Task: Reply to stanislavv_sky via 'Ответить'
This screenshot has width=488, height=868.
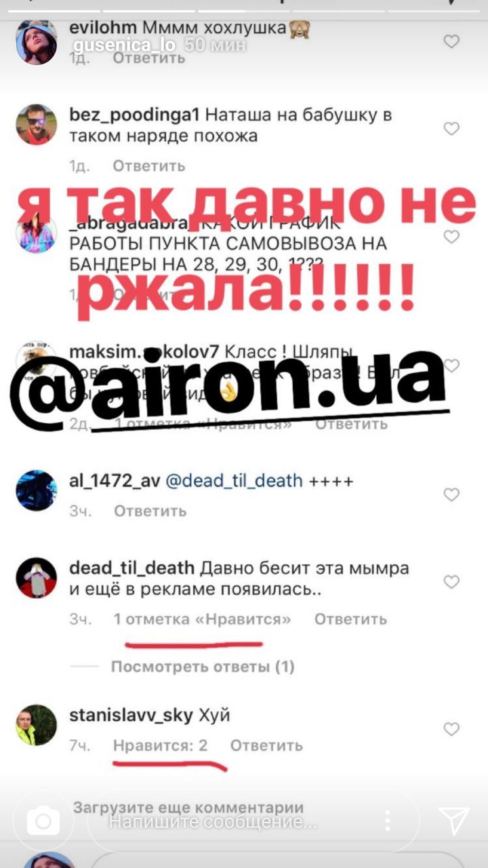Action: pyautogui.click(x=266, y=746)
